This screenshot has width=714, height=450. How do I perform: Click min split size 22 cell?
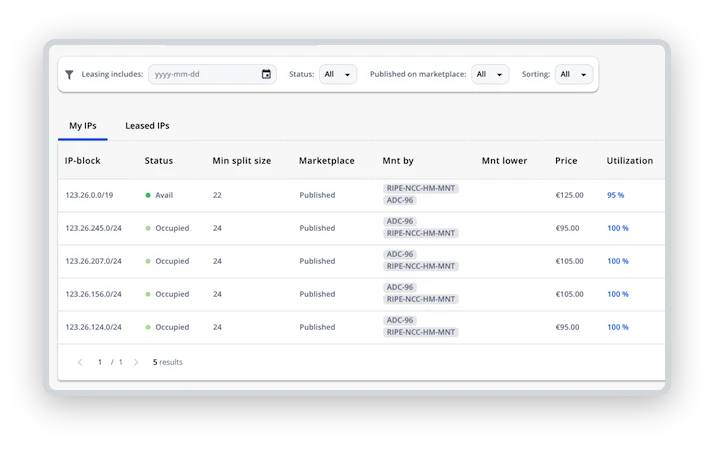click(x=217, y=195)
